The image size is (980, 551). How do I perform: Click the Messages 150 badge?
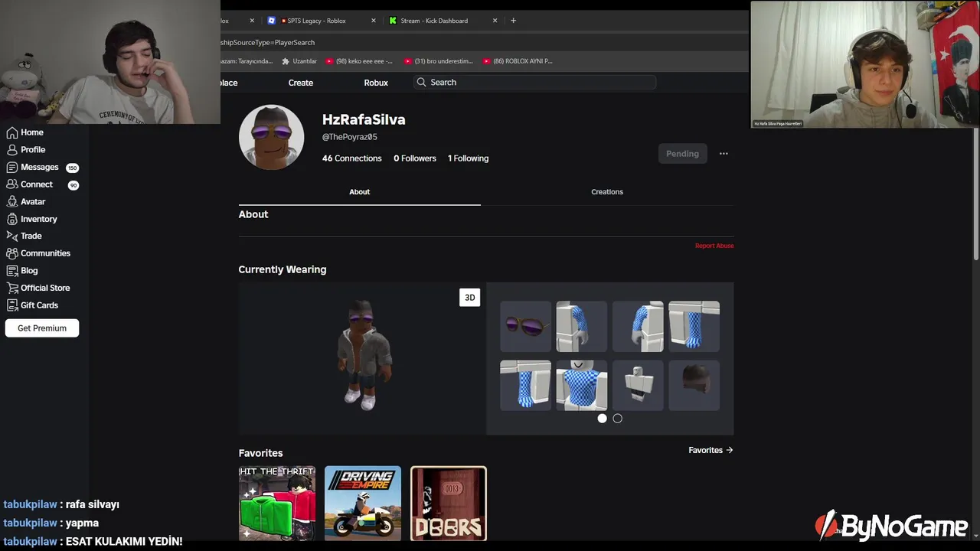coord(72,168)
